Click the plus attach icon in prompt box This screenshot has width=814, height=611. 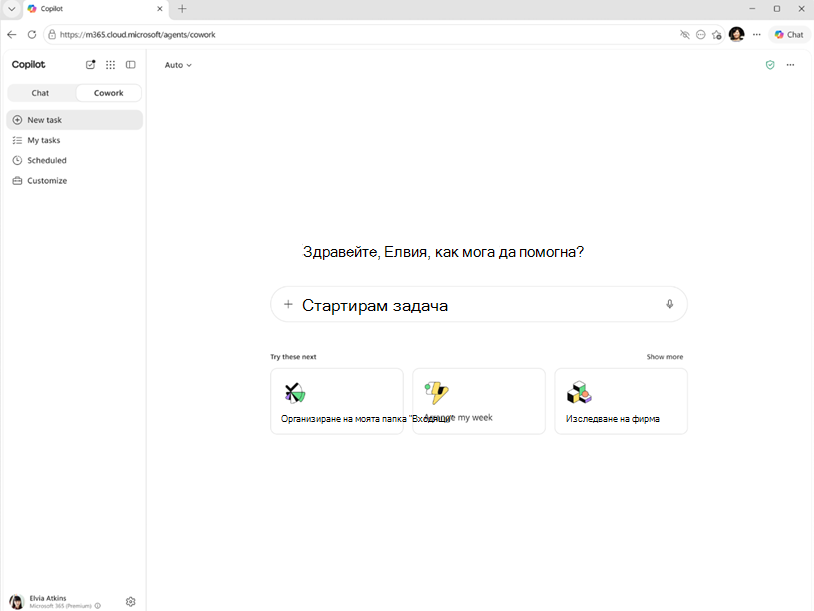tap(288, 304)
